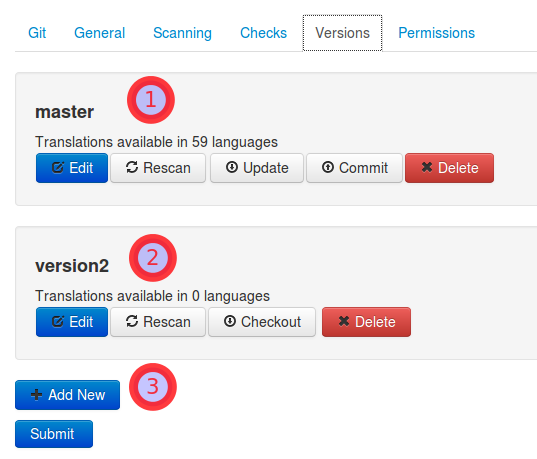Submit the versions form
Screen dimensions: 537x459
54,434
